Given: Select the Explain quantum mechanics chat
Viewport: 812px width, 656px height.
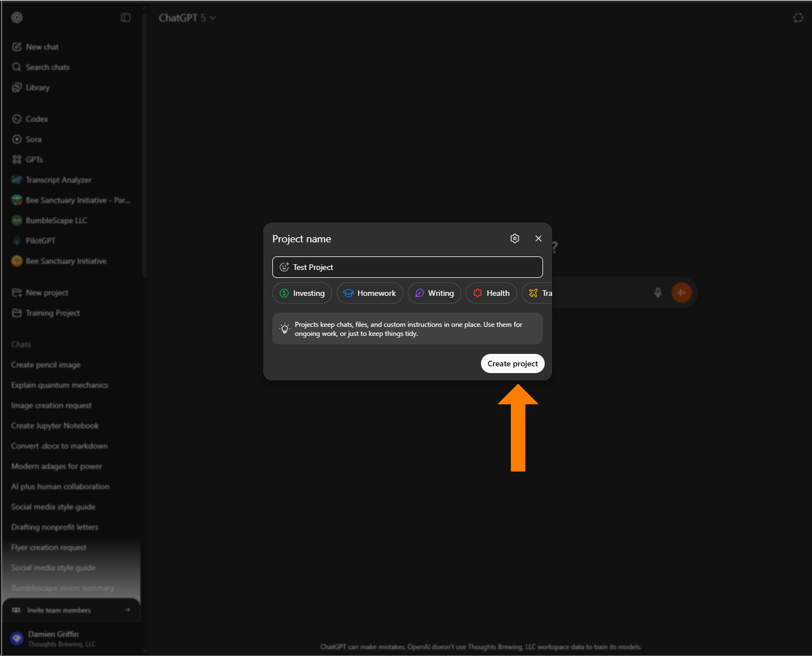Looking at the screenshot, I should (x=59, y=385).
